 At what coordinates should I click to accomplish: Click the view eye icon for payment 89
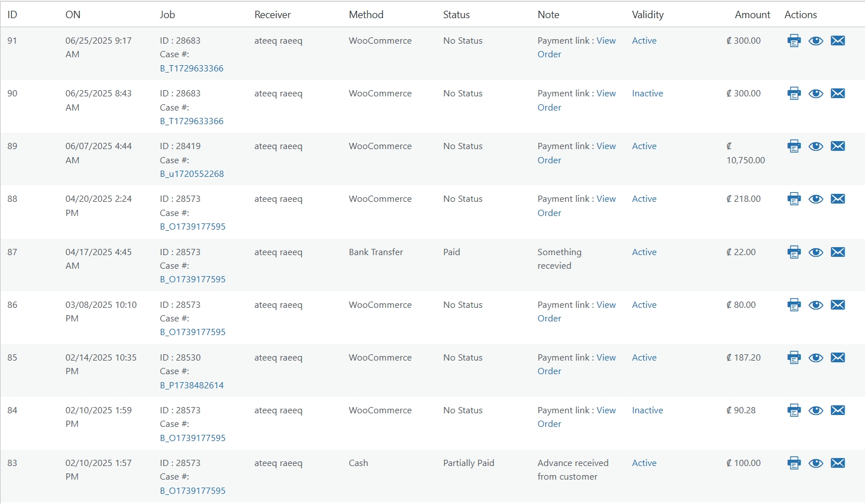pyautogui.click(x=816, y=146)
